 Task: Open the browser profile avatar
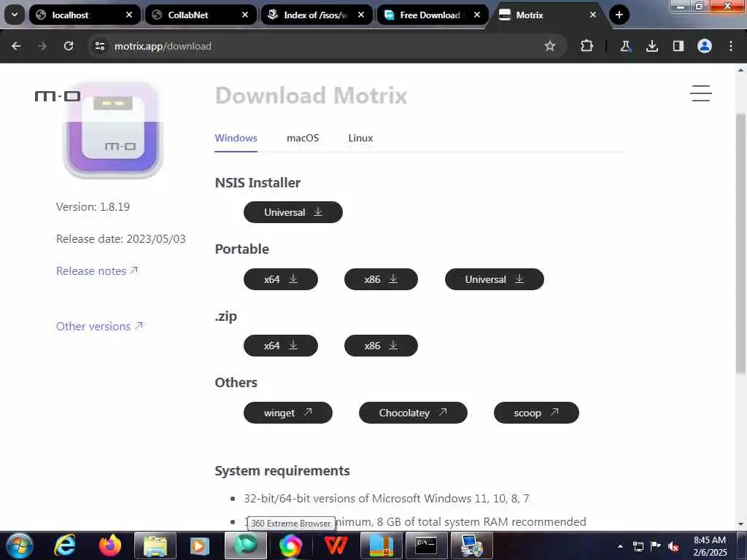705,46
